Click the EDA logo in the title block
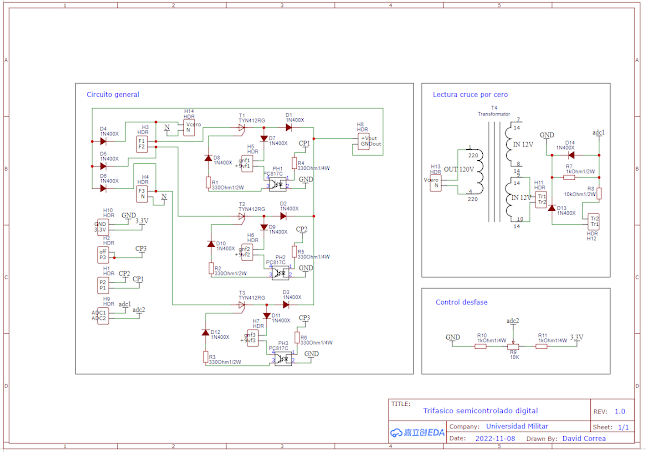 417,433
